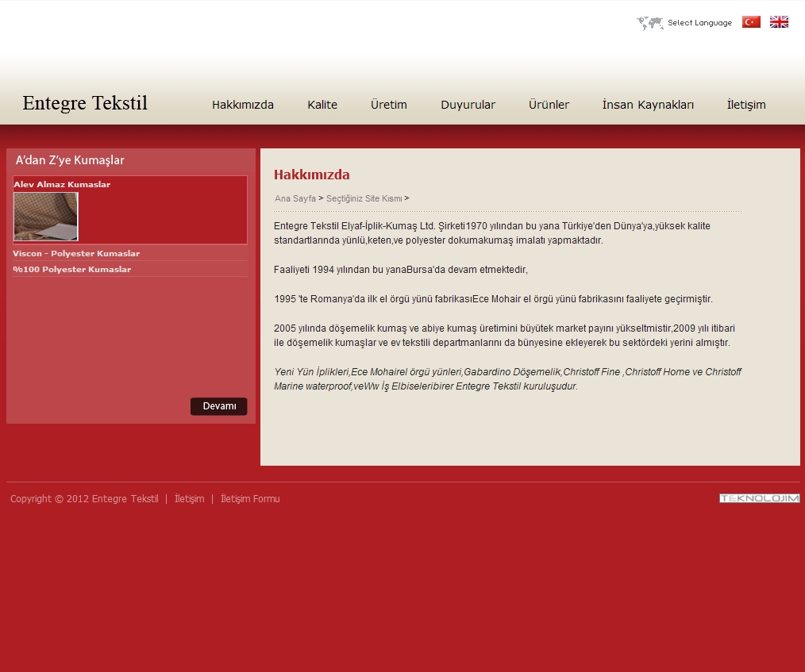Expand Viscon - Polyester Kumaslar item

tap(76, 254)
